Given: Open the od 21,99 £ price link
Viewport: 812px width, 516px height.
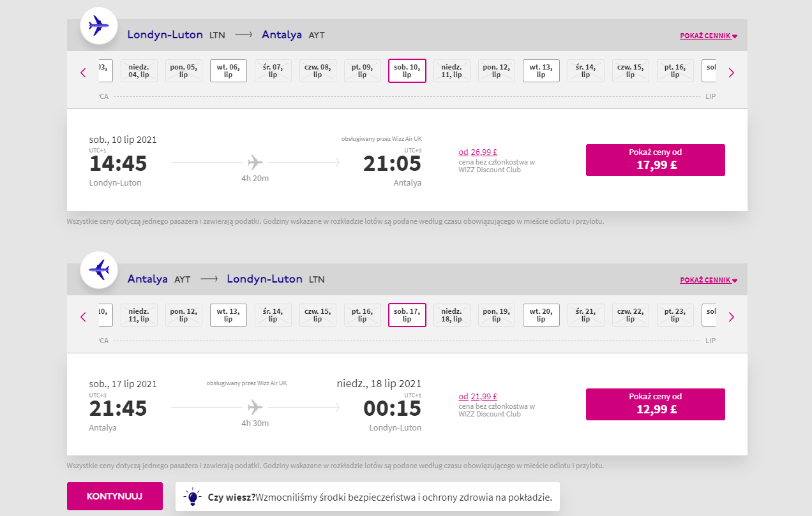Looking at the screenshot, I should 477,397.
